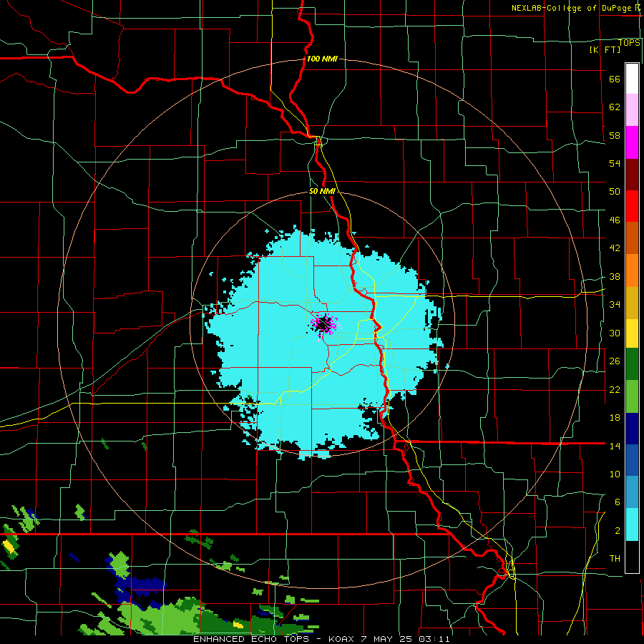Click the '62' legend value
This screenshot has width=644, height=644.
click(615, 107)
